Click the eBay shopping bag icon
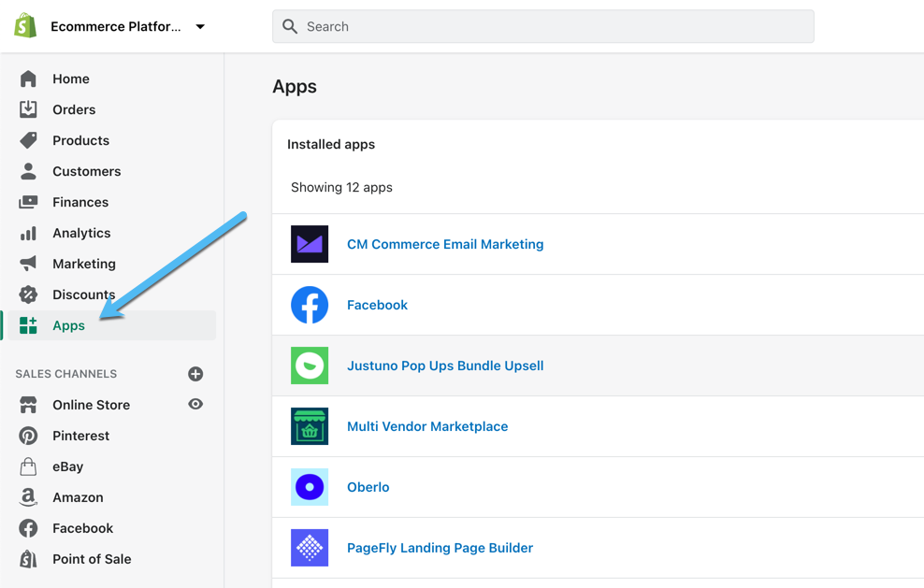The height and width of the screenshot is (588, 924). (x=28, y=466)
